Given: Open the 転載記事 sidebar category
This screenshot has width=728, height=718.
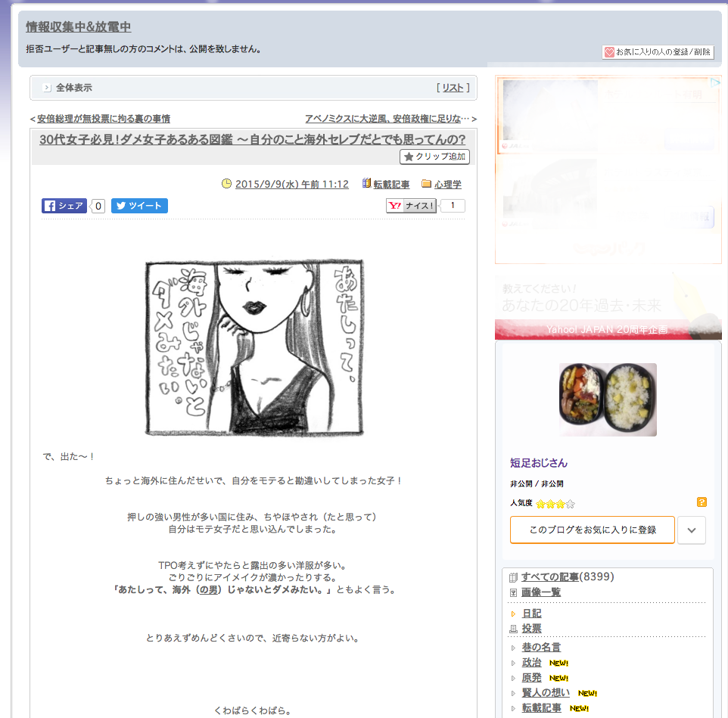Looking at the screenshot, I should [541, 708].
